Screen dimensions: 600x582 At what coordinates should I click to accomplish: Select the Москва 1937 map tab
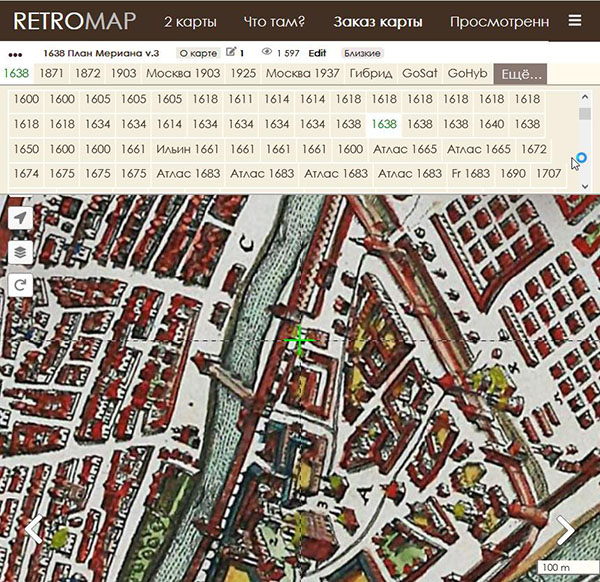(303, 74)
